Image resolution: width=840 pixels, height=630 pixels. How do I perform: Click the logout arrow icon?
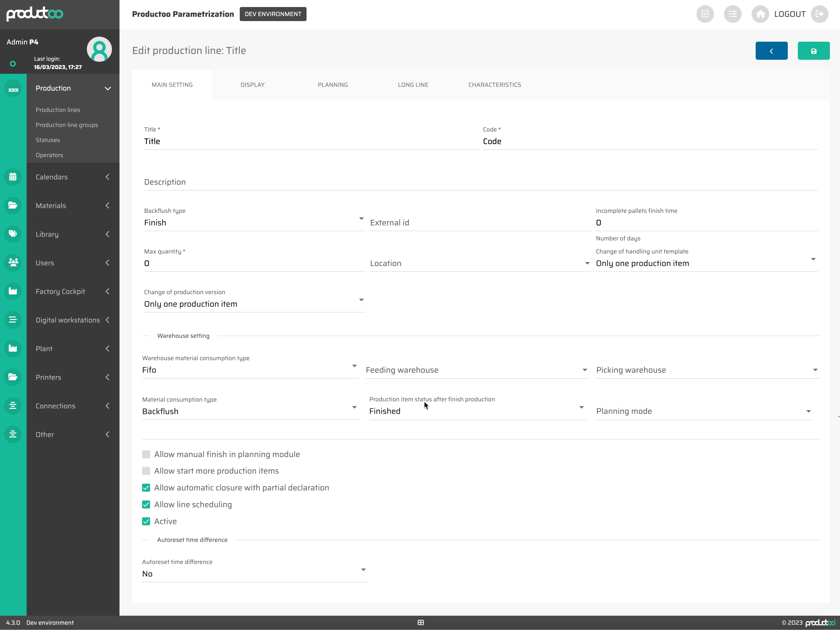[819, 14]
